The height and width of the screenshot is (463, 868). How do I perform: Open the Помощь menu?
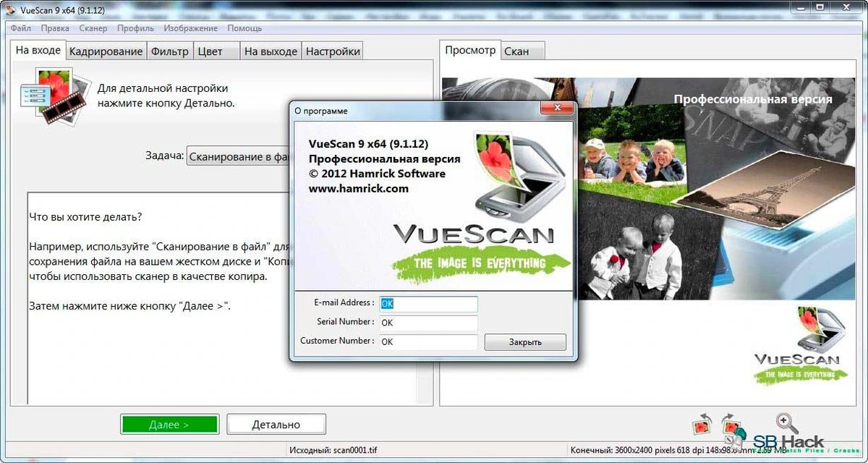[x=244, y=28]
